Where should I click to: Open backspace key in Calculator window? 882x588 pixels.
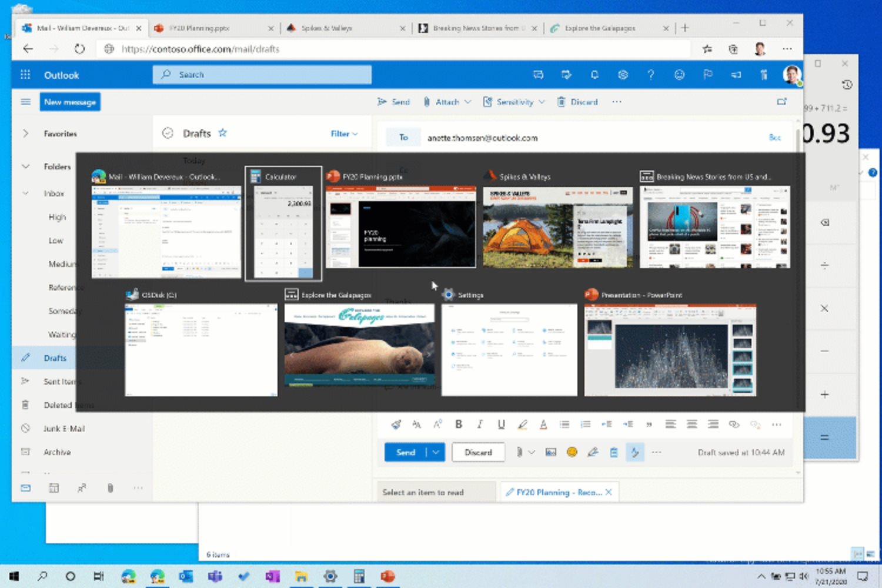click(824, 222)
